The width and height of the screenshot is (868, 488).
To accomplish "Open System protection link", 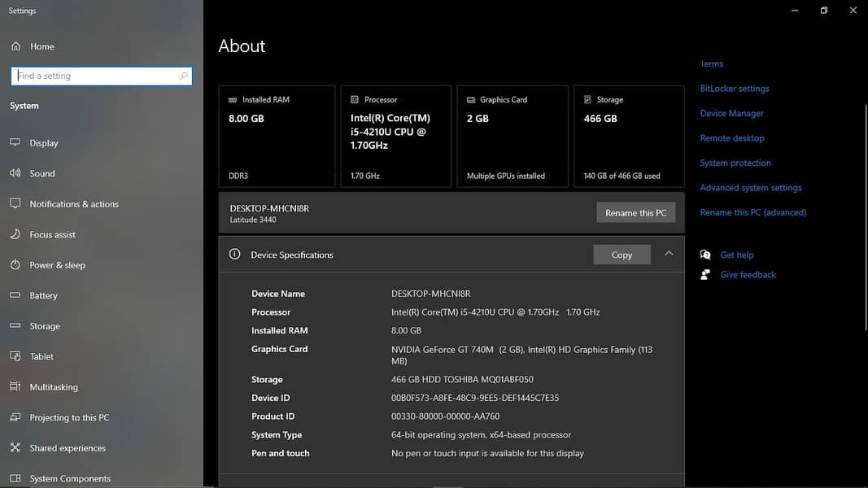I will 735,163.
